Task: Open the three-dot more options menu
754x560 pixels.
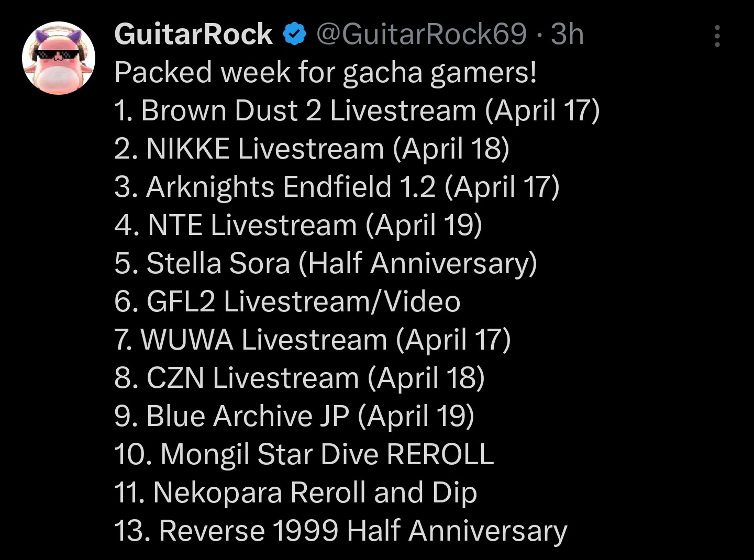Action: coord(717,36)
